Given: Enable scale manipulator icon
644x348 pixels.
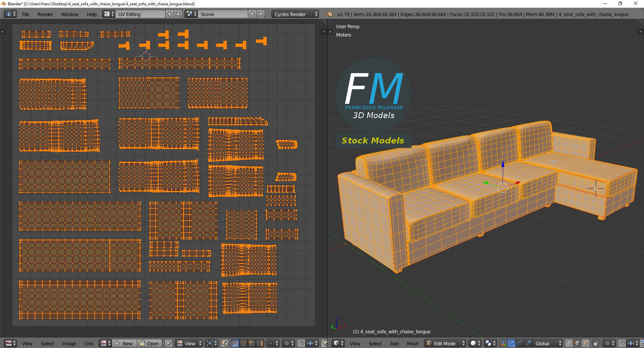Looking at the screenshot, I should coord(528,343).
